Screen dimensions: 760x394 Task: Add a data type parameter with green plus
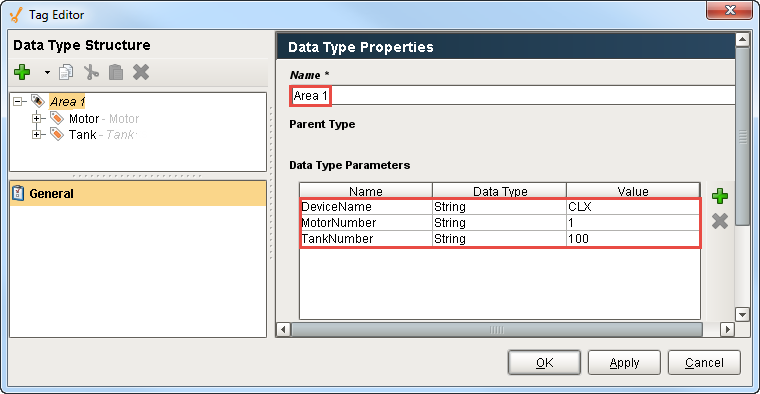(720, 196)
